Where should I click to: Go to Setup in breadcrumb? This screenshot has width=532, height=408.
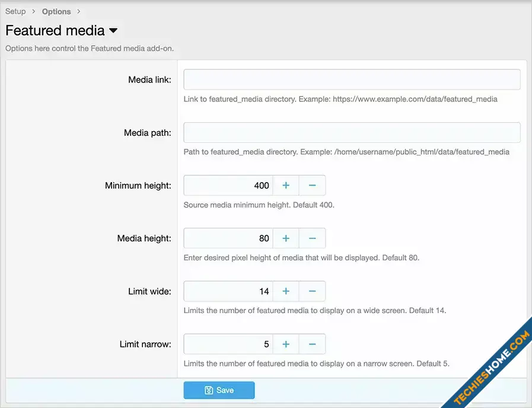coord(15,11)
